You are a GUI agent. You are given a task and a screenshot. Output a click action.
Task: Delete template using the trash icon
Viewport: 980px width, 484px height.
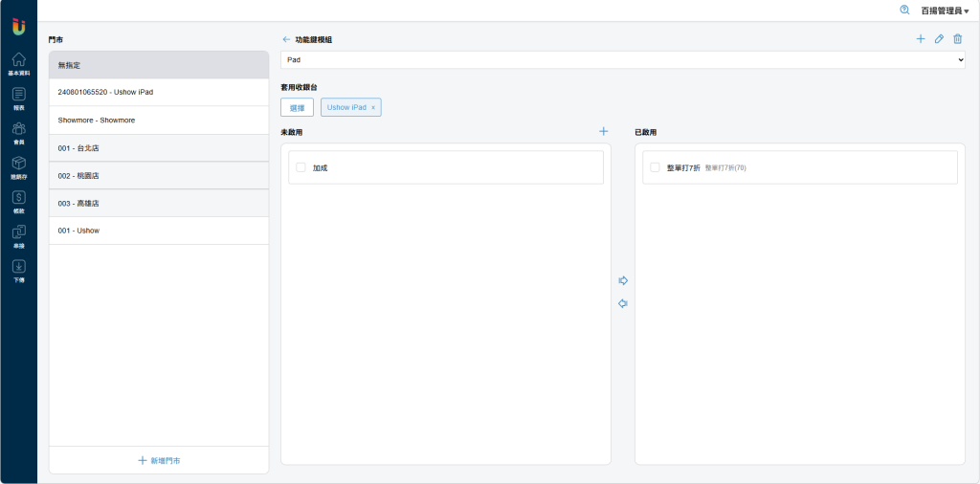[x=957, y=39]
